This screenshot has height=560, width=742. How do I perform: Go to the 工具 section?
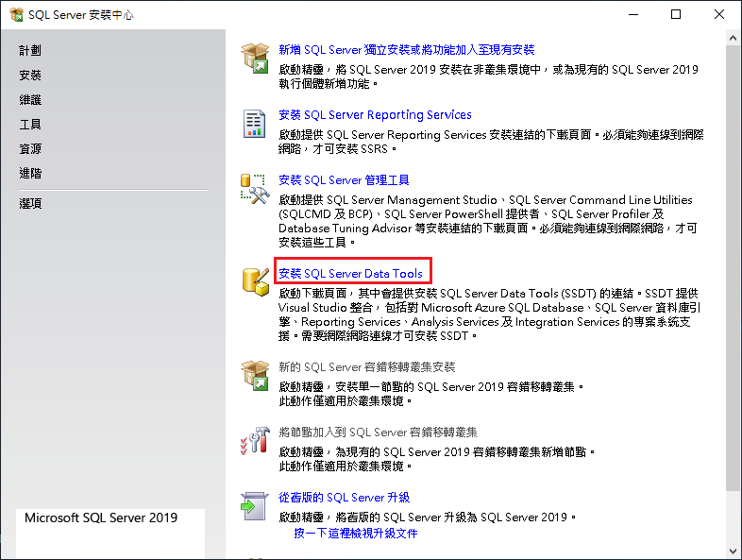[x=30, y=124]
